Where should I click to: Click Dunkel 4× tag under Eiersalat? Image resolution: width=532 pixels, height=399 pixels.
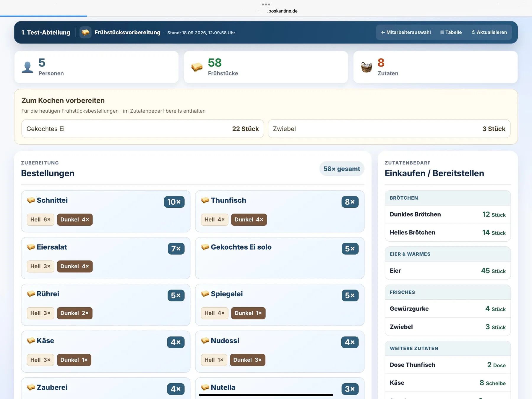tap(75, 266)
